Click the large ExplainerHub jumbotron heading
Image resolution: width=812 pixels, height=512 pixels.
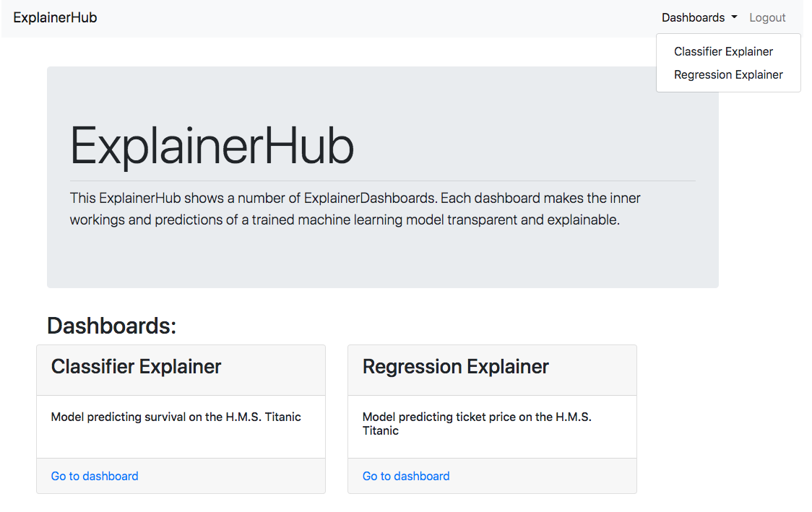pos(212,145)
